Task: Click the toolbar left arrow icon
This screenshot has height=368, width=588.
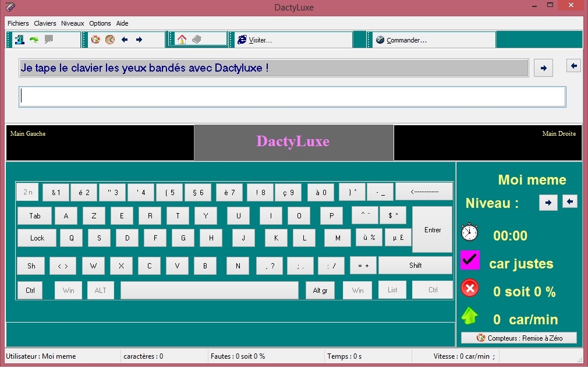Action: [x=125, y=40]
